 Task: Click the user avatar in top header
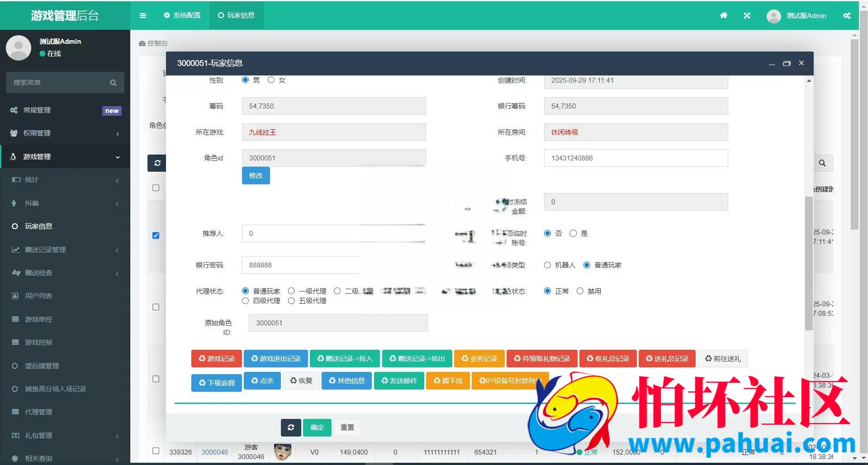[x=773, y=16]
